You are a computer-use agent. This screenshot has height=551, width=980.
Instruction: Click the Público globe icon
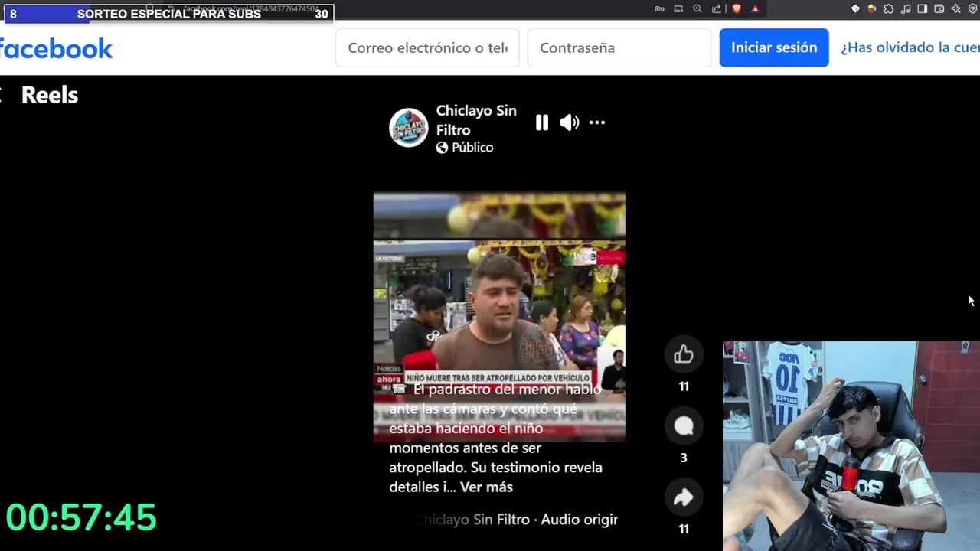442,148
